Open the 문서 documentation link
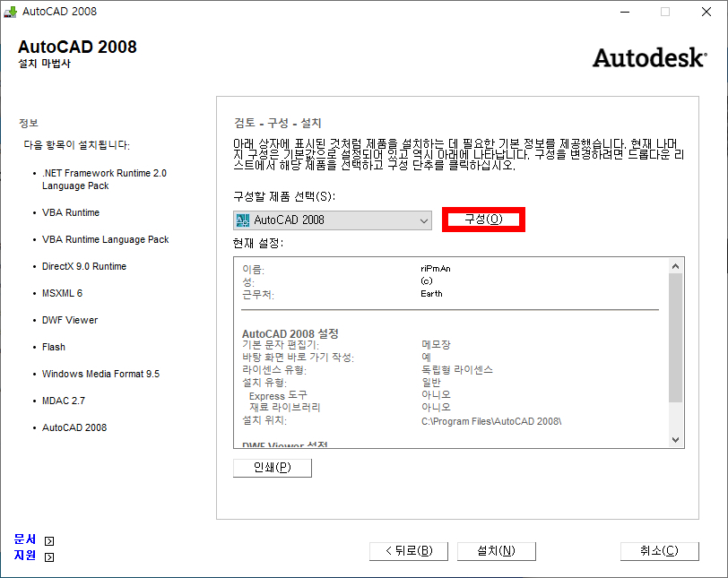 [x=25, y=539]
